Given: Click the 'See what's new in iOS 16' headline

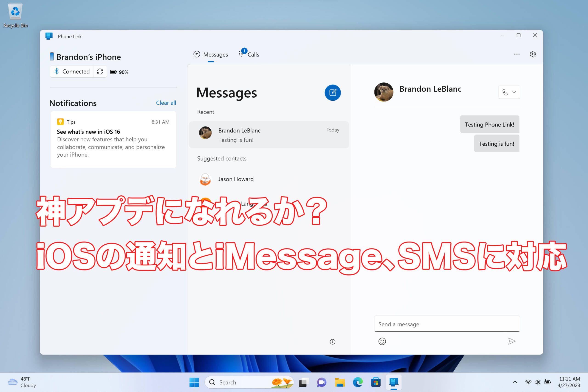Looking at the screenshot, I should (88, 132).
